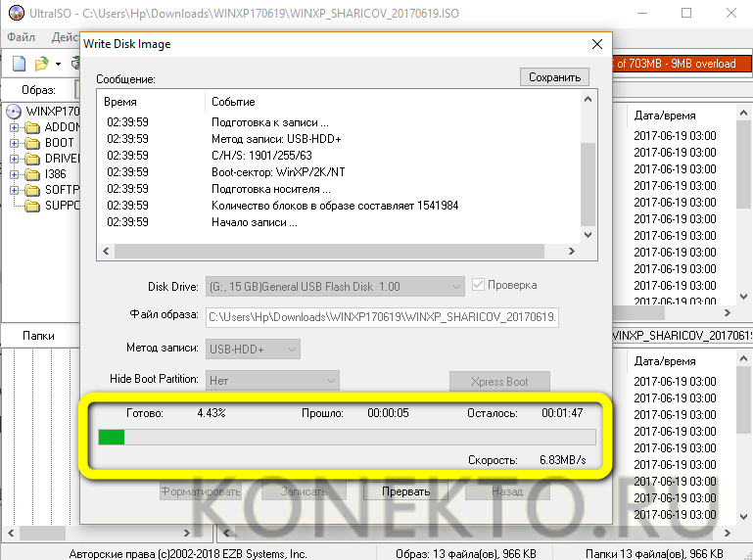Minimize the UltraISO main window
Screen dimensions: 753x560
[642, 13]
